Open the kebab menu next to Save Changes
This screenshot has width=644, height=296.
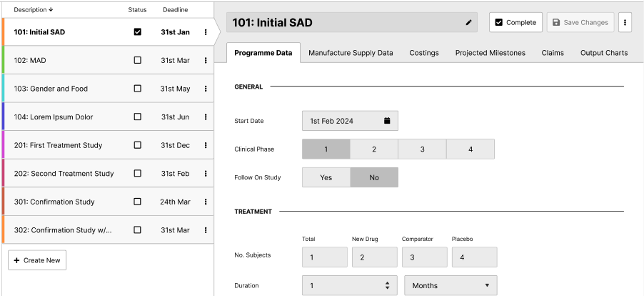pos(625,22)
